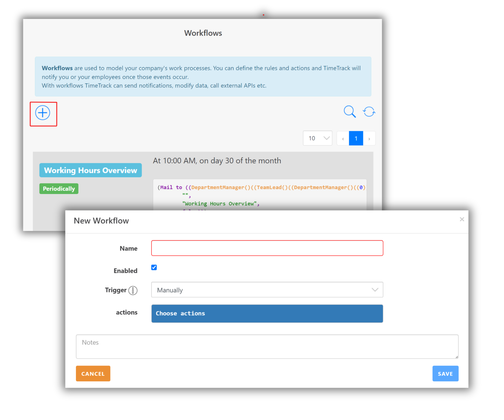The image size is (504, 420).
Task: Enable the workflow by clicking its checkbox
Action: [x=154, y=267]
